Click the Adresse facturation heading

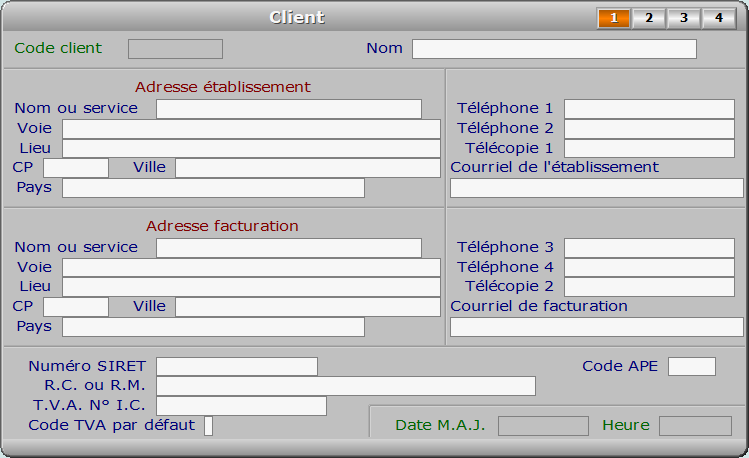tap(222, 226)
